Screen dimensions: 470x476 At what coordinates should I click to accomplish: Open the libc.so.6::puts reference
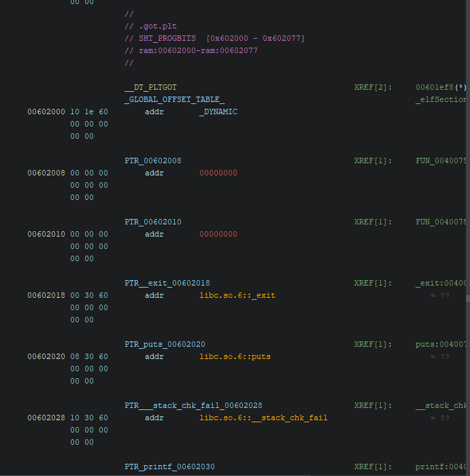point(235,356)
